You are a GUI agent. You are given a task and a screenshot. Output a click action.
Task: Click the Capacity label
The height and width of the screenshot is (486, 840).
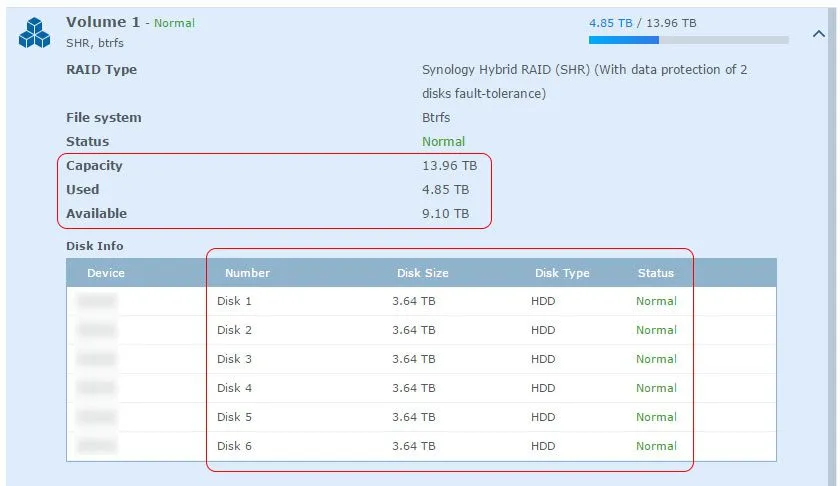tap(94, 166)
